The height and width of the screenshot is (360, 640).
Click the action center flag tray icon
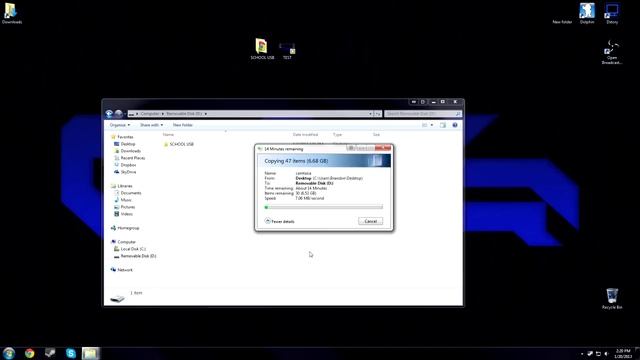590,353
